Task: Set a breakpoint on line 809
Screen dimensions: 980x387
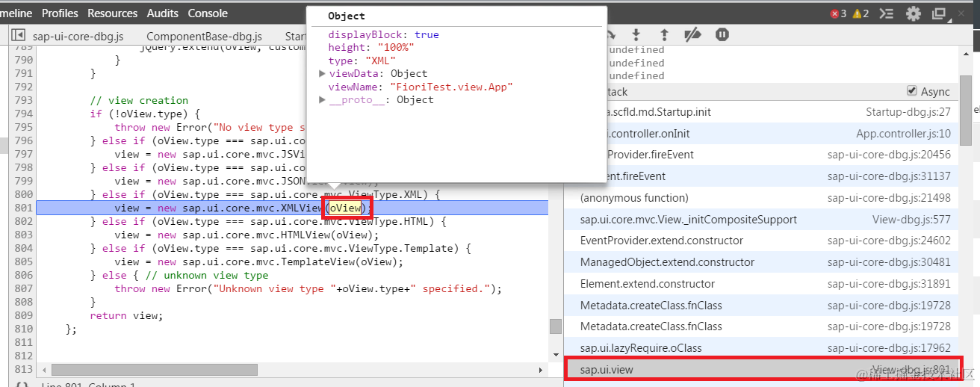Action: pyautogui.click(x=24, y=315)
